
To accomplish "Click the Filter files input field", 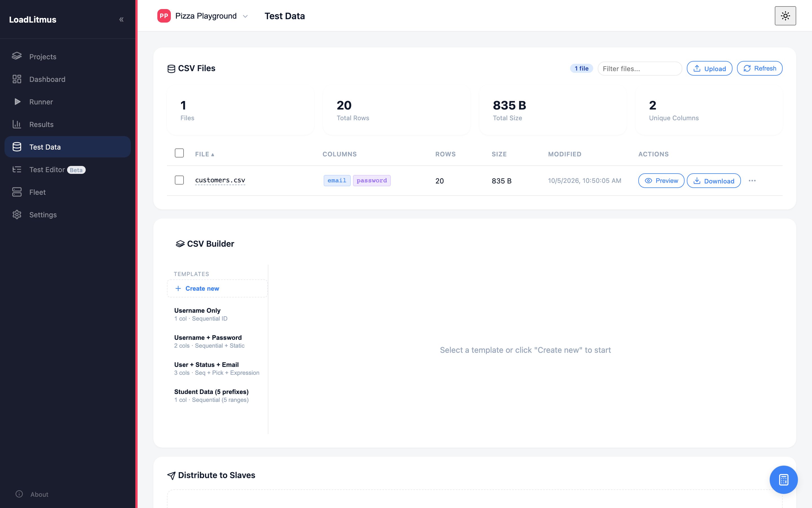I will [x=639, y=69].
